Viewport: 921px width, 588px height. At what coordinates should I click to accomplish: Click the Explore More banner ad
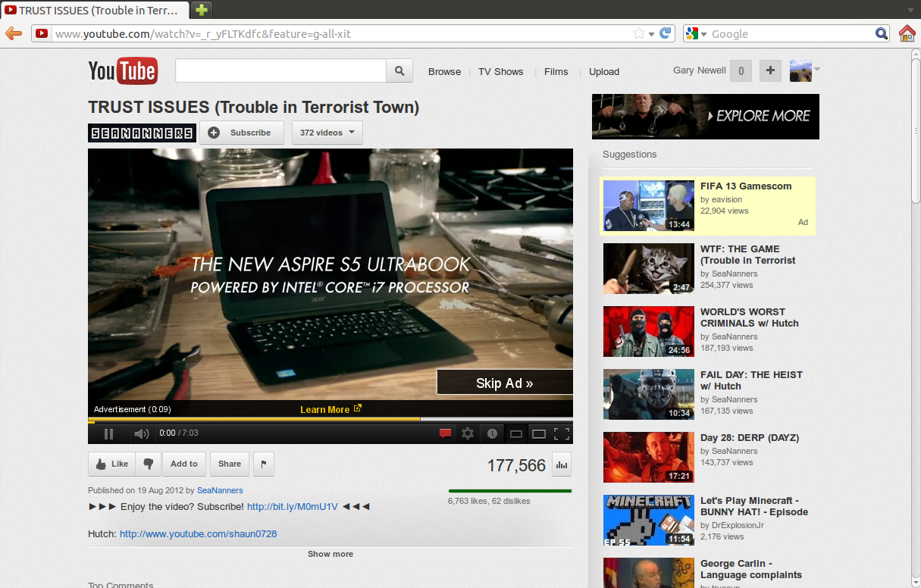point(706,117)
